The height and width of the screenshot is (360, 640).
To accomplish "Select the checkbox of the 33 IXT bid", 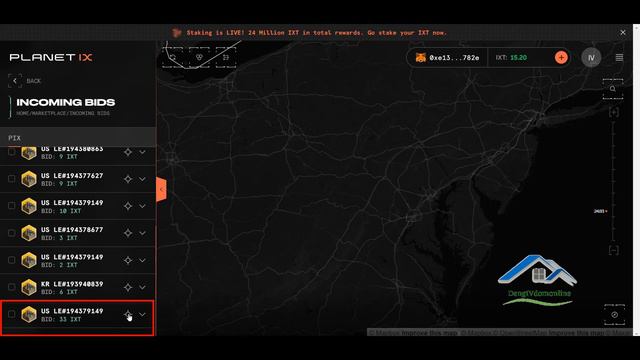I will tap(11, 314).
